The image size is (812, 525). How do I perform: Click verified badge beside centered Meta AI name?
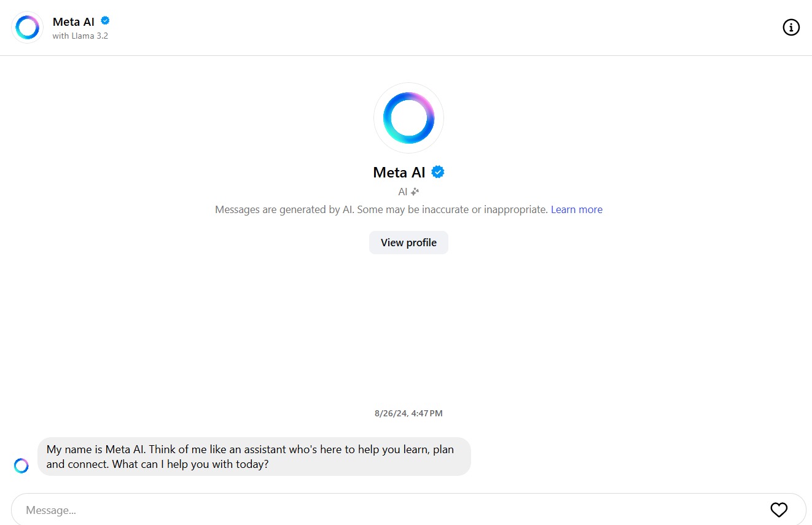(x=438, y=173)
